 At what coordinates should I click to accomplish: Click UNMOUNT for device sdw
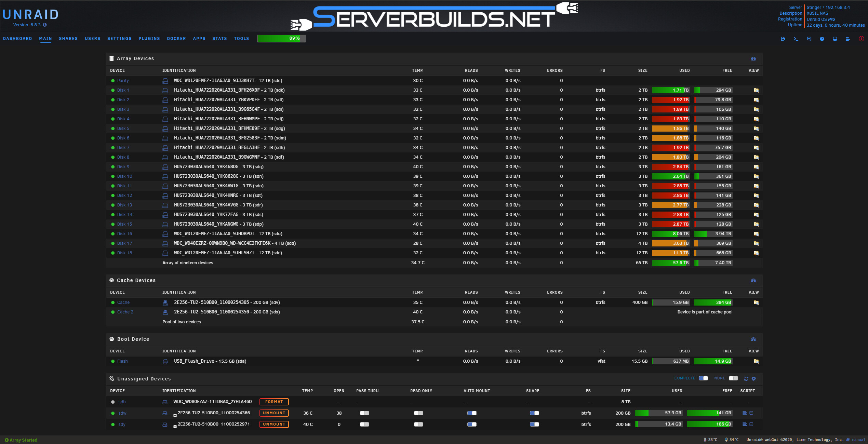tap(274, 413)
